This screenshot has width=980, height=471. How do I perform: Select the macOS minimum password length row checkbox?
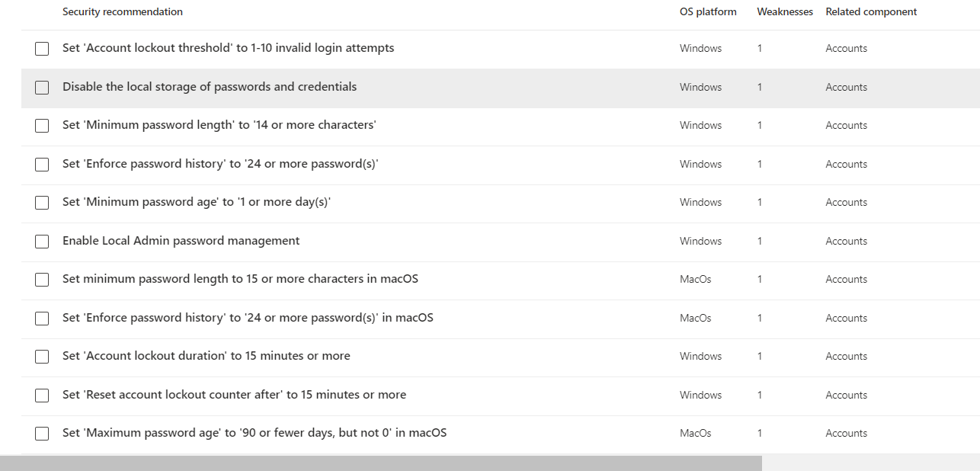pyautogui.click(x=42, y=279)
